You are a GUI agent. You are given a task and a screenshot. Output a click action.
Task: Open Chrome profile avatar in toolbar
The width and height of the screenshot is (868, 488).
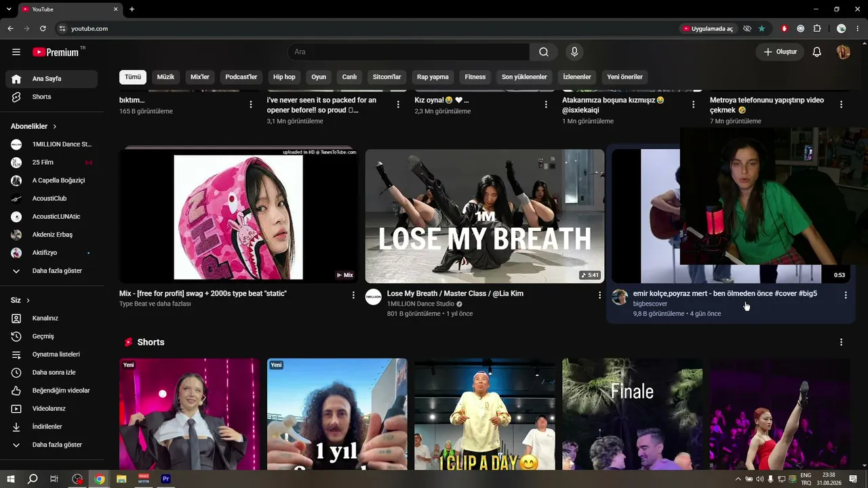coord(842,28)
